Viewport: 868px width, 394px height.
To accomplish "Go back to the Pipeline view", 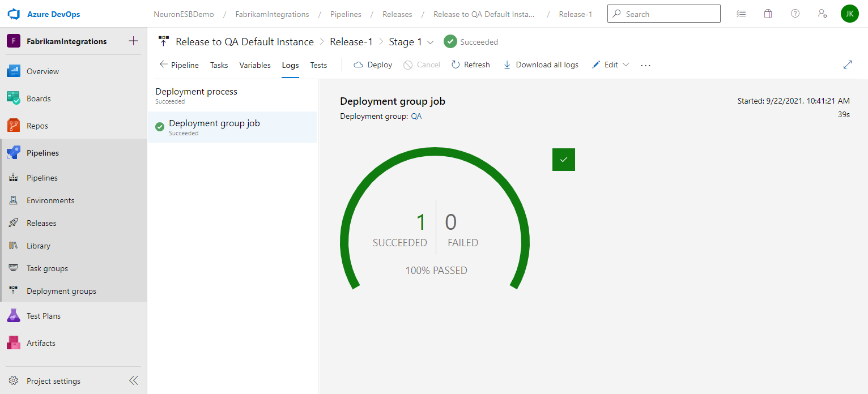I will pyautogui.click(x=179, y=65).
